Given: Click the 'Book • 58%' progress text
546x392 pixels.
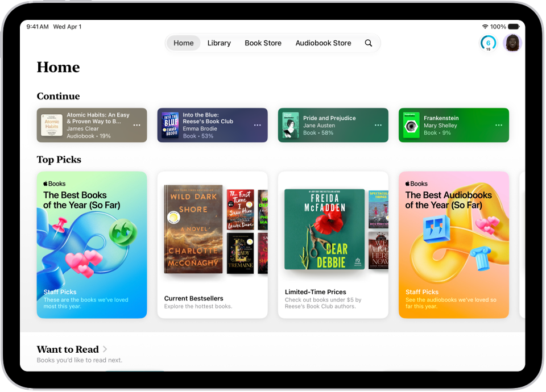Looking at the screenshot, I should 318,133.
